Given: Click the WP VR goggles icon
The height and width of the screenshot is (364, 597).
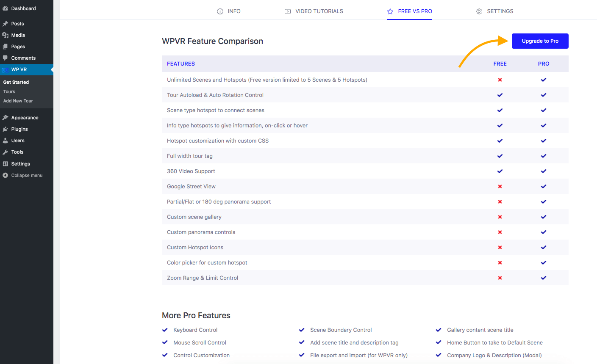Looking at the screenshot, I should [6, 70].
